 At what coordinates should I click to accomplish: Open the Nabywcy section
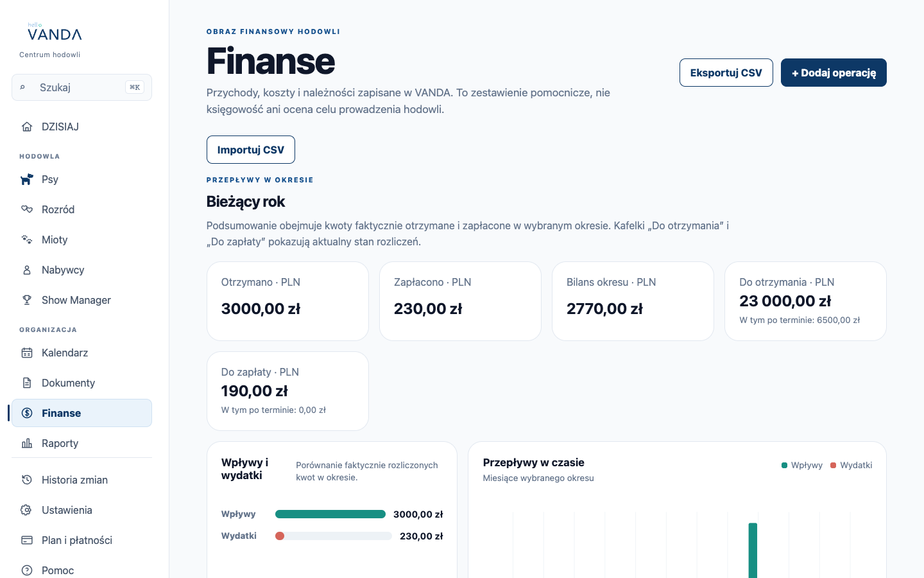[81, 270]
